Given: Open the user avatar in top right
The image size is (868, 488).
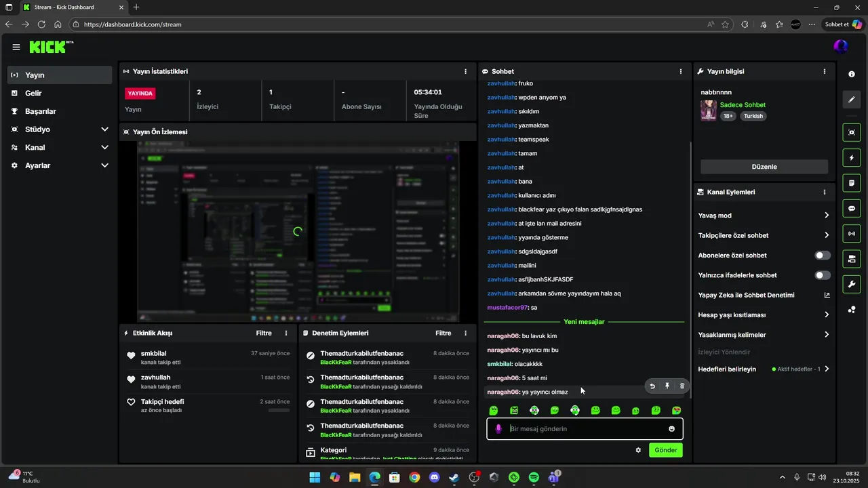Looking at the screenshot, I should 840,46.
